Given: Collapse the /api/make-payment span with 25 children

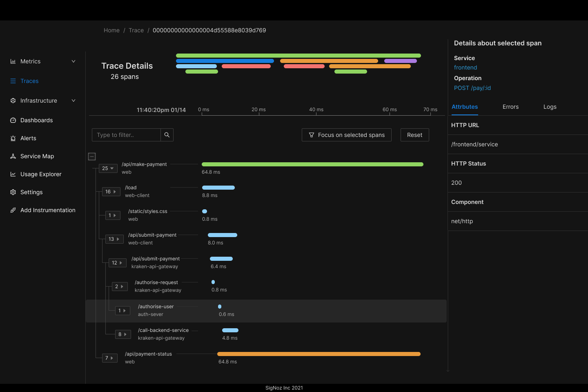Looking at the screenshot, I should [x=108, y=168].
